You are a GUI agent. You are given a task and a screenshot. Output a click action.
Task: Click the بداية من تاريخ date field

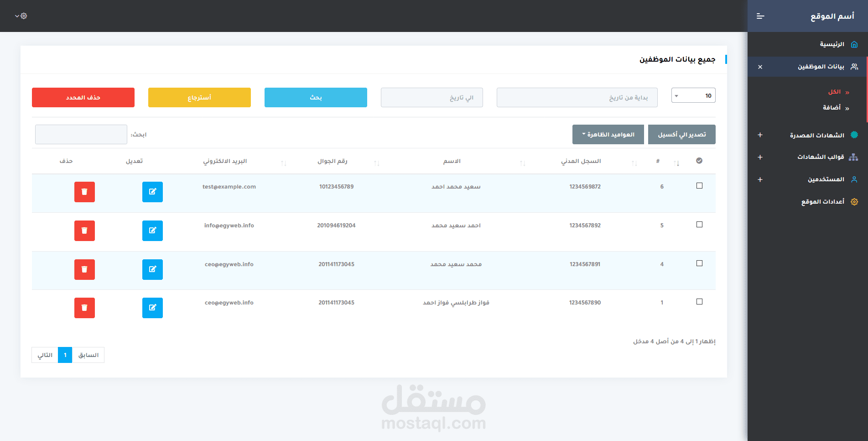pos(577,98)
